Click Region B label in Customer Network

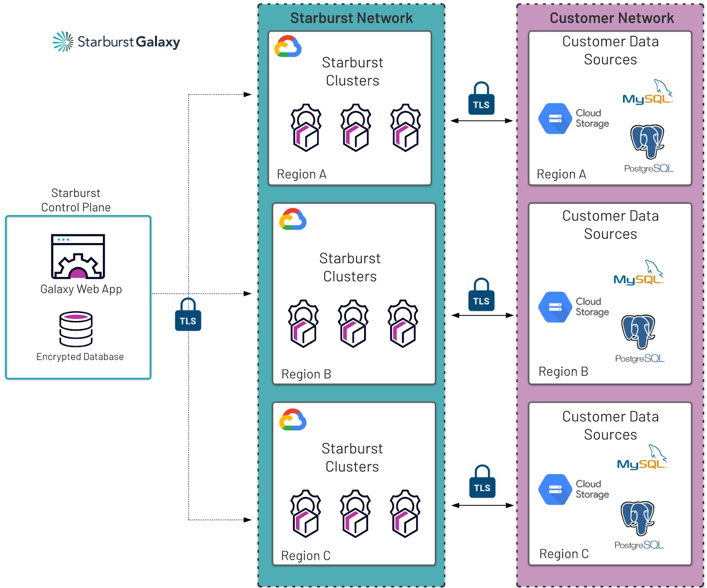pyautogui.click(x=563, y=371)
